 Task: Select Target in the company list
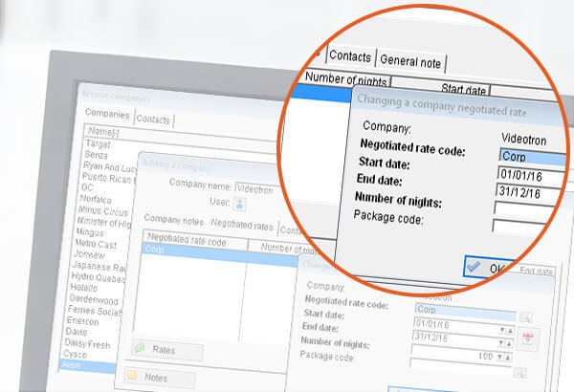point(98,143)
